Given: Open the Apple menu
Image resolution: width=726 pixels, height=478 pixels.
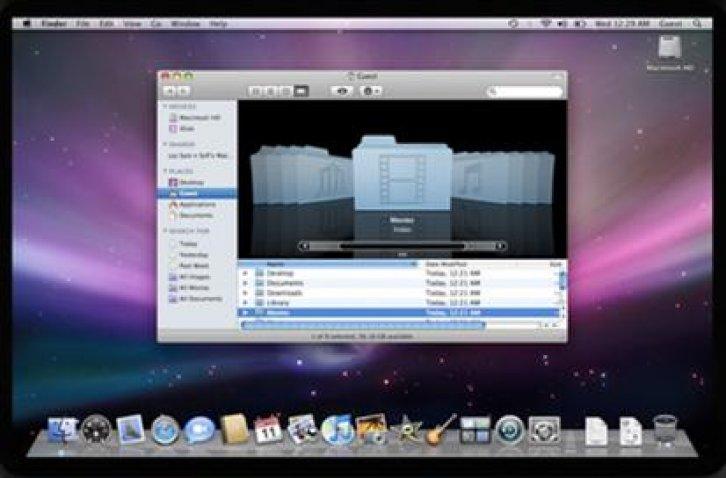Looking at the screenshot, I should [26, 23].
